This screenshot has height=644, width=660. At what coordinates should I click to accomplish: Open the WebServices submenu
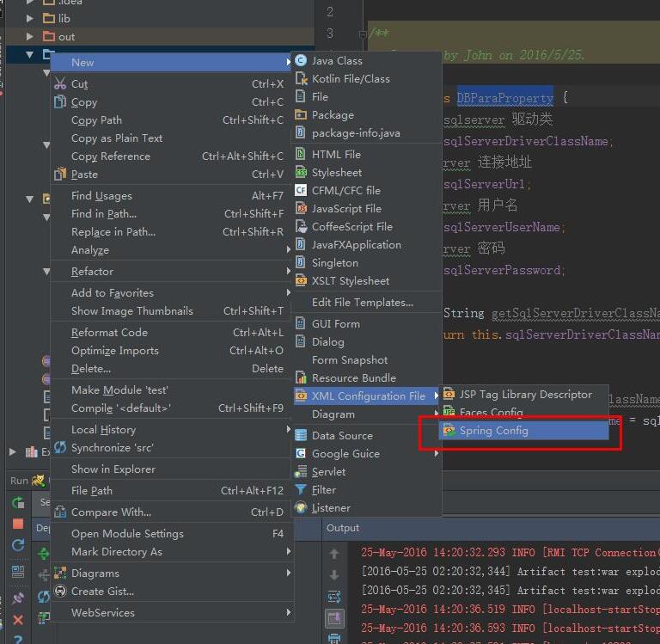pyautogui.click(x=172, y=613)
